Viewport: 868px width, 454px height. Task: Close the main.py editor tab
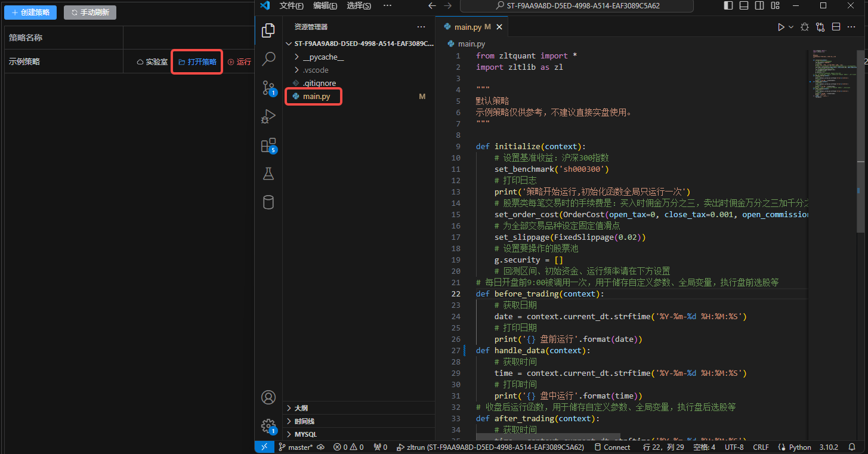click(x=499, y=27)
